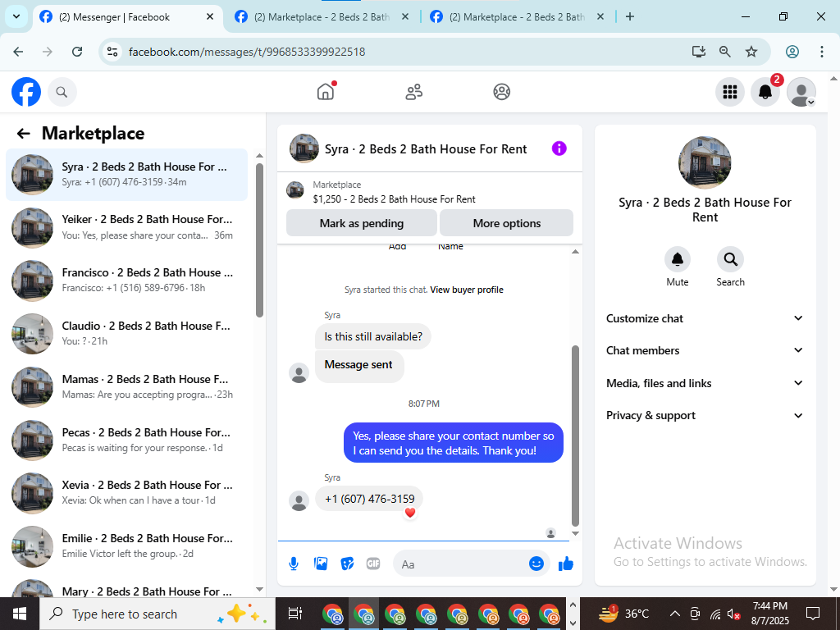Go to Facebook Home icon

coord(325,92)
